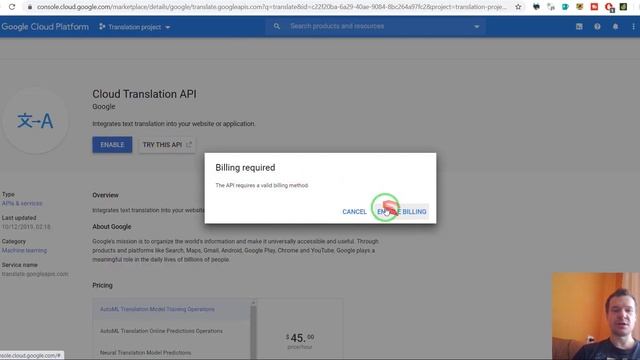Viewport: 640px width, 360px height.
Task: Focus the Search products and resources field
Action: [376, 27]
